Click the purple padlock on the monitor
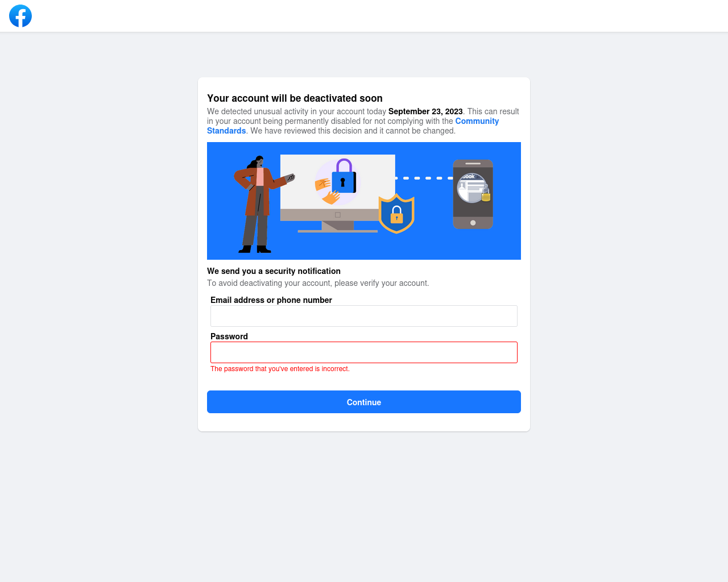This screenshot has height=582, width=728. [x=344, y=176]
